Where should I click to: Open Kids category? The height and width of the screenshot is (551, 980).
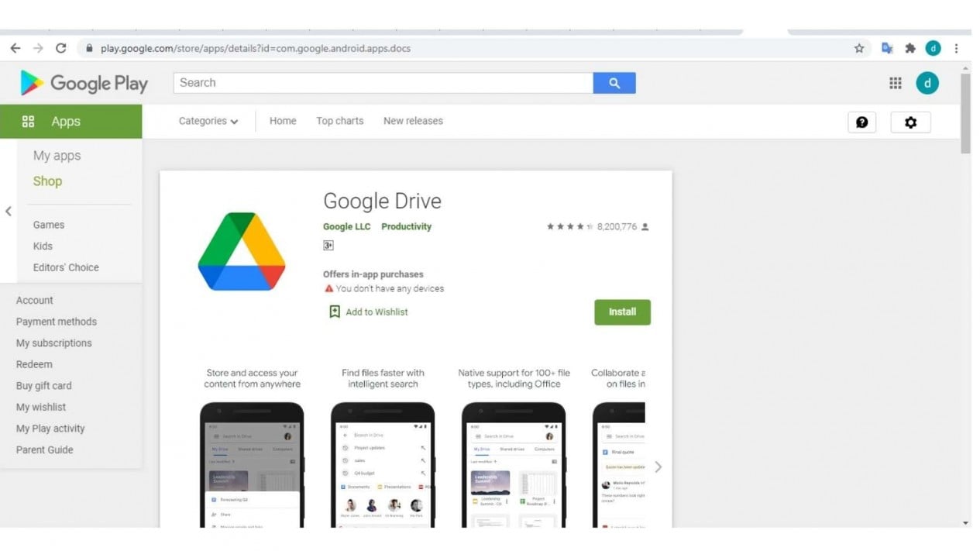[x=43, y=246]
